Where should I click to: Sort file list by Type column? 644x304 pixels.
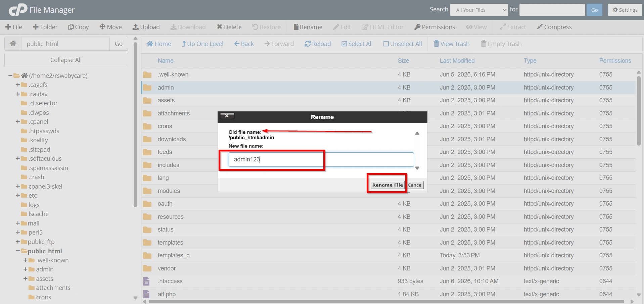point(530,61)
